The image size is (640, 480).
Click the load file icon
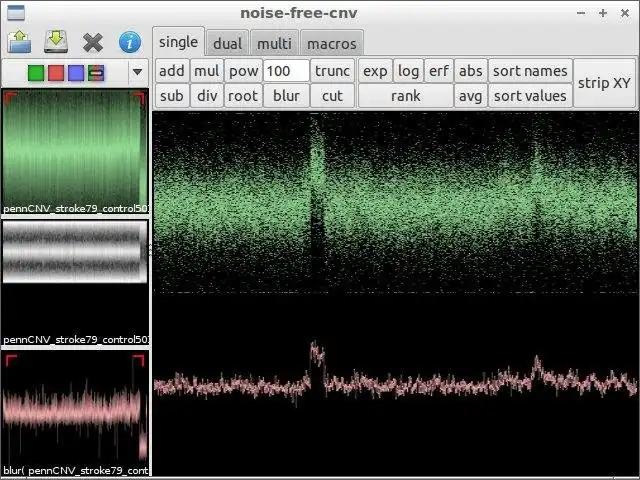pos(19,42)
